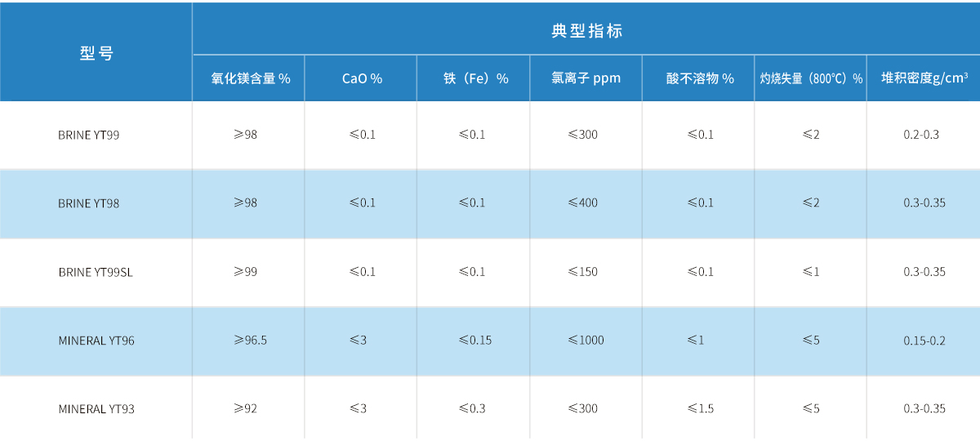Screen dimensions: 980x441
Task: Select the 堆积密度 g/cm³ column header
Action: pyautogui.click(x=924, y=78)
